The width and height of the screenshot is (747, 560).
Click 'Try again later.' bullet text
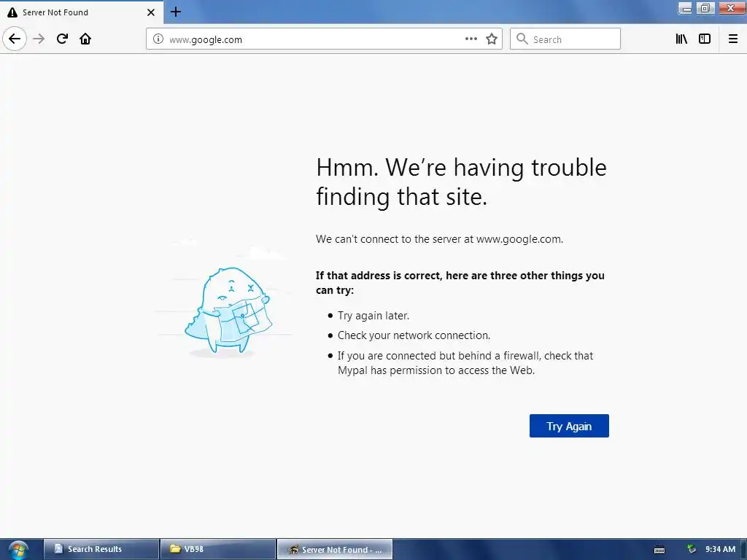[x=373, y=315]
